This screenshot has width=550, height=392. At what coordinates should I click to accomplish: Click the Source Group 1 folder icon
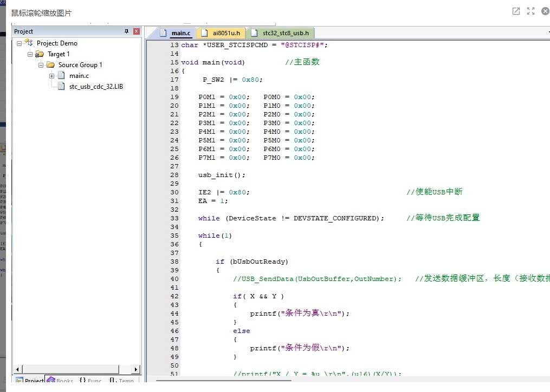[51, 65]
